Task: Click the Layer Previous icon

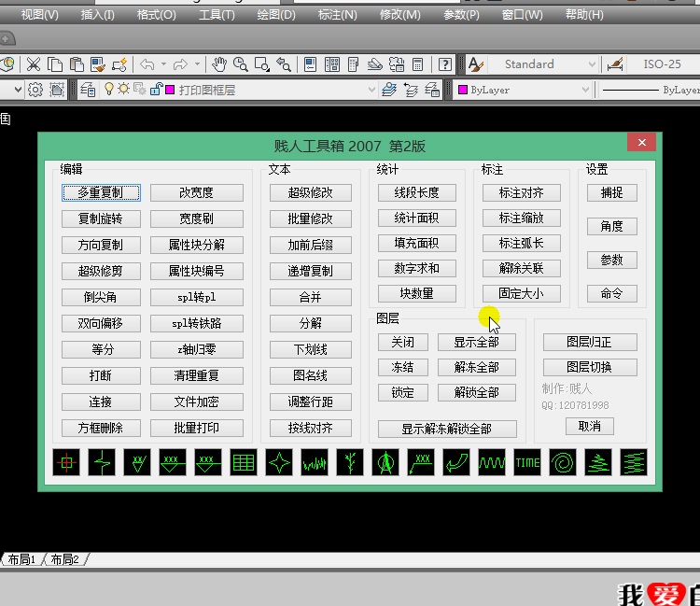Action: (x=411, y=90)
